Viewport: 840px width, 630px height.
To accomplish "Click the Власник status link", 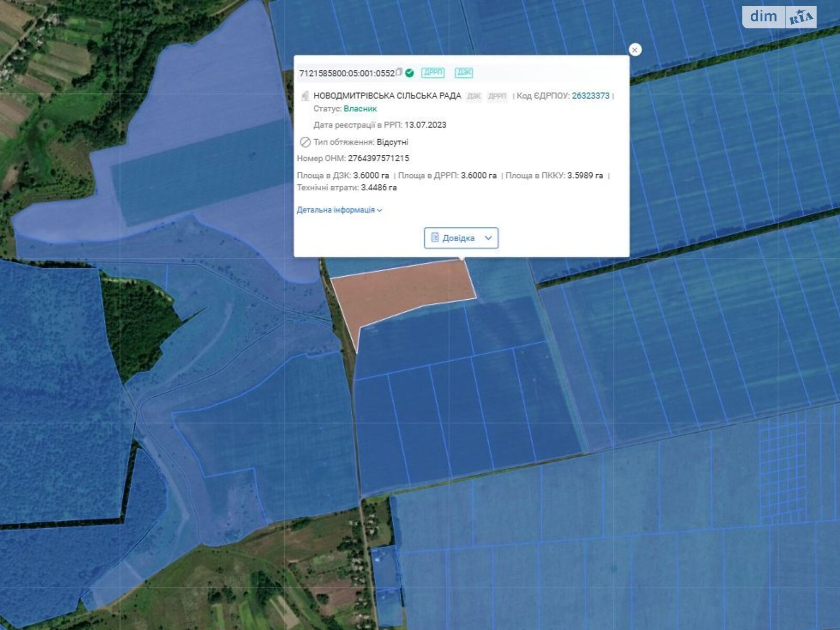I will pyautogui.click(x=360, y=109).
